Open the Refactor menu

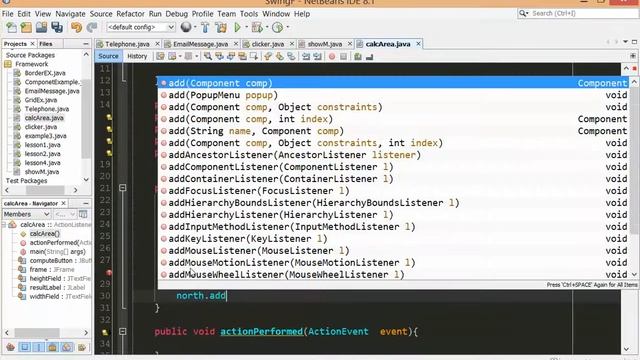(x=130, y=14)
